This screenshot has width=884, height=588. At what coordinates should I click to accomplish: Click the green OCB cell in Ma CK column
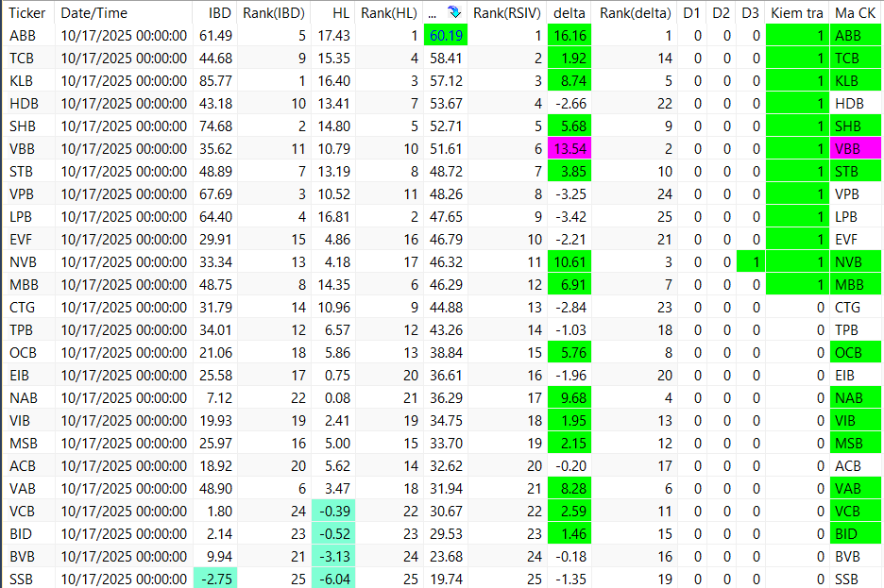856,353
